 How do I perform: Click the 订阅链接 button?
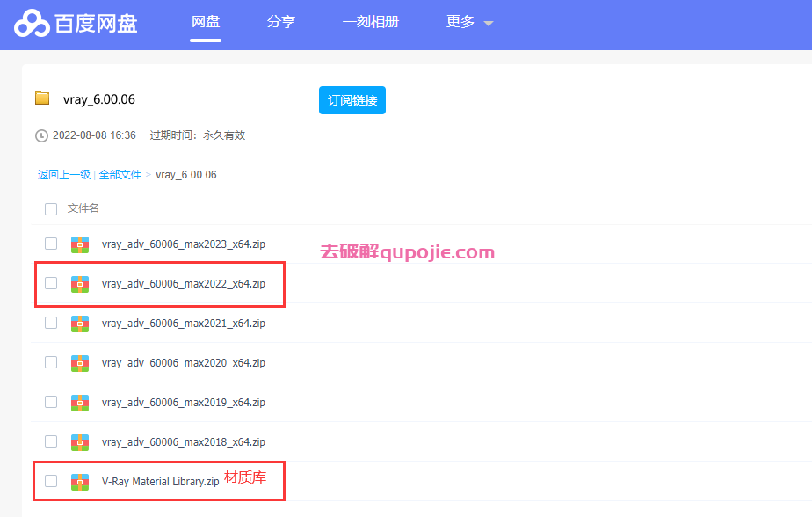click(352, 100)
